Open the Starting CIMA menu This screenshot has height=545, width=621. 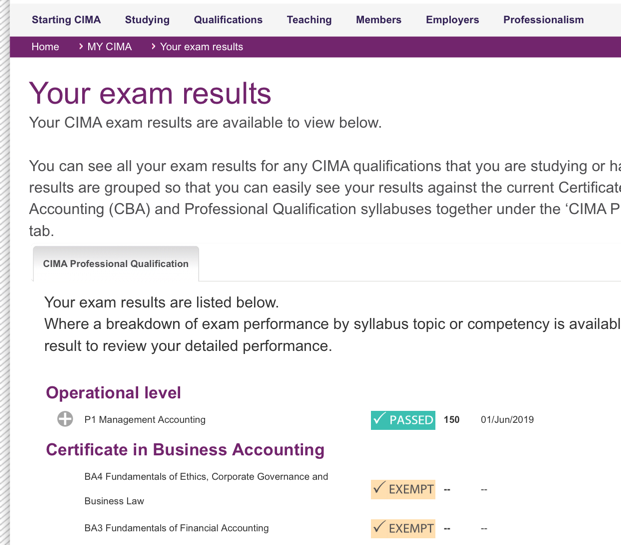pos(66,20)
